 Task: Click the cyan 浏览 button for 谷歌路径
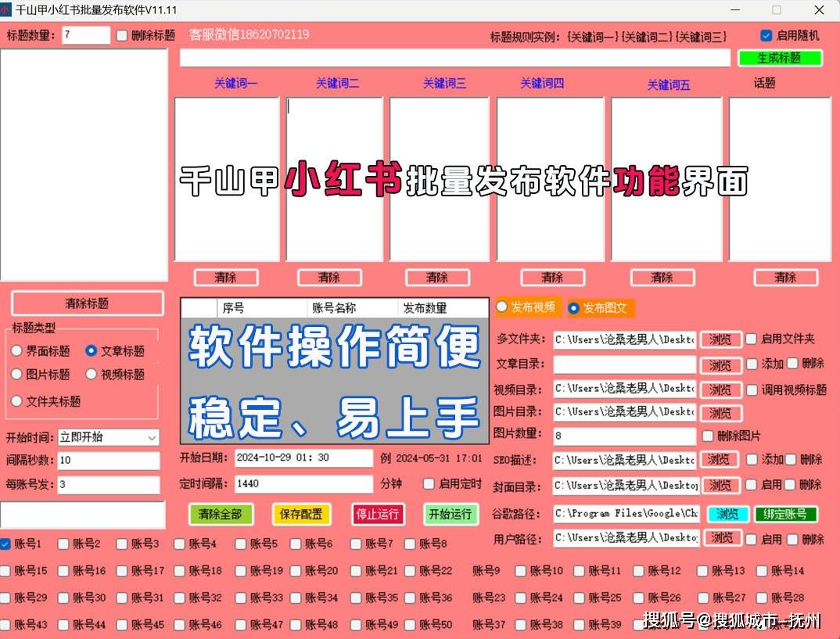pyautogui.click(x=727, y=514)
